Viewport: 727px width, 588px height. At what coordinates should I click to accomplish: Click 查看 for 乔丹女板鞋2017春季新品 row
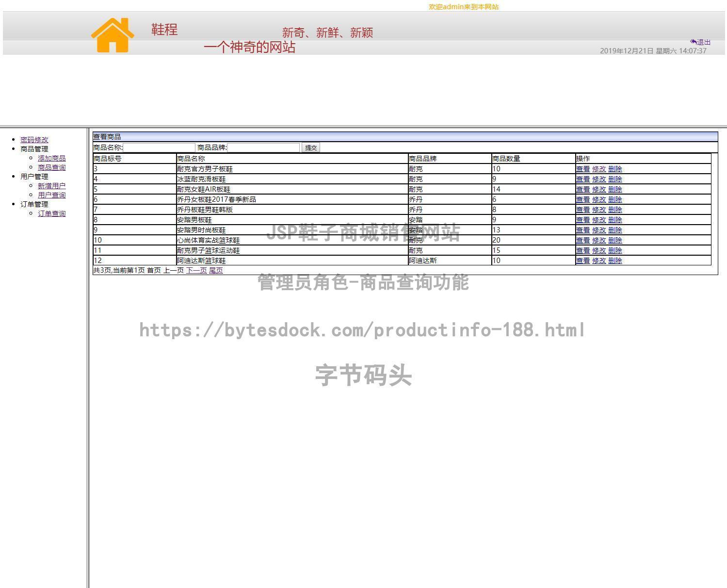[x=583, y=199]
